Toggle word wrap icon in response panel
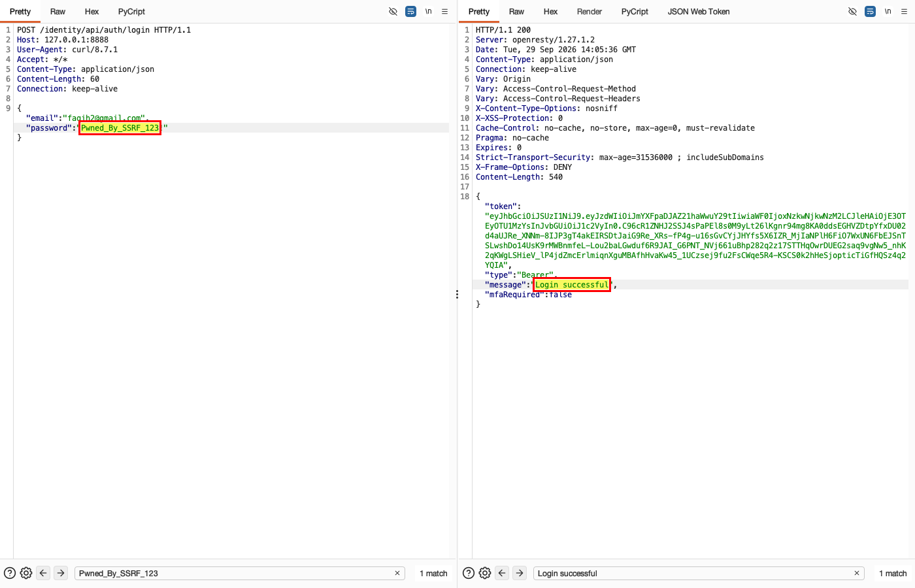915x588 pixels. (x=870, y=11)
